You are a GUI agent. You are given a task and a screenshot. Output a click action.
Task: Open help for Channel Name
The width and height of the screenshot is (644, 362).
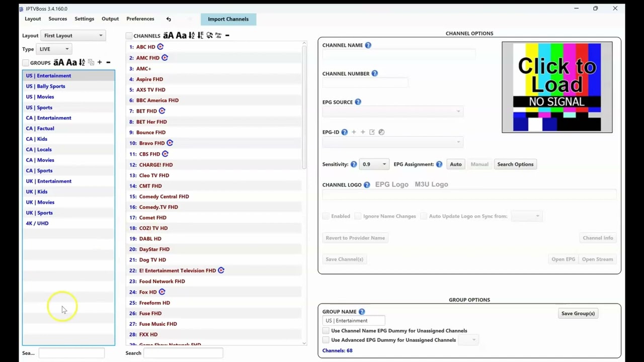coord(368,45)
